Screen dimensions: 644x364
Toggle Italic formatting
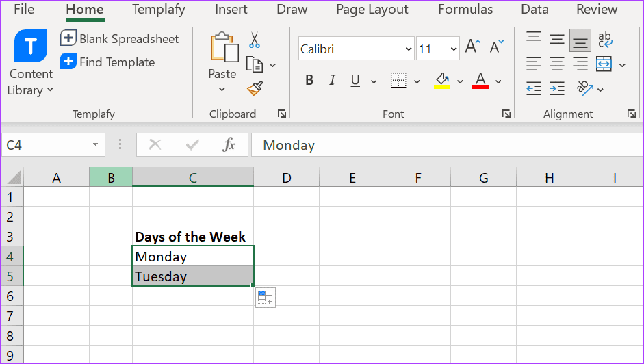[x=332, y=81]
